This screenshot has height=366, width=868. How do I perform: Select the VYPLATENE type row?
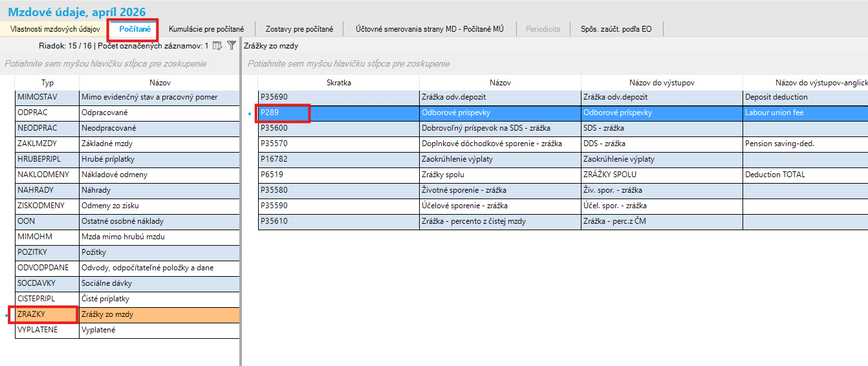coord(127,330)
